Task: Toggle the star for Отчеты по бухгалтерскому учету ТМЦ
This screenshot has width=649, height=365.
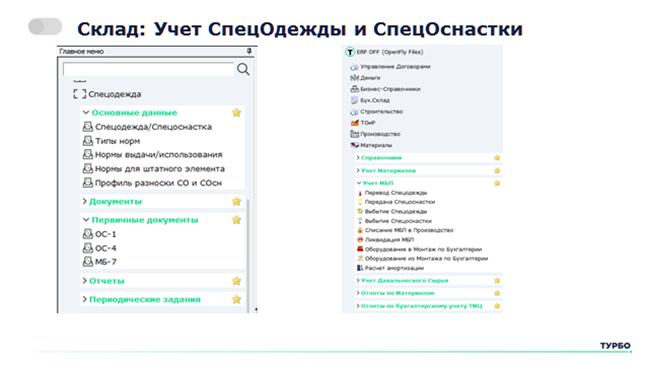Action: 497,306
